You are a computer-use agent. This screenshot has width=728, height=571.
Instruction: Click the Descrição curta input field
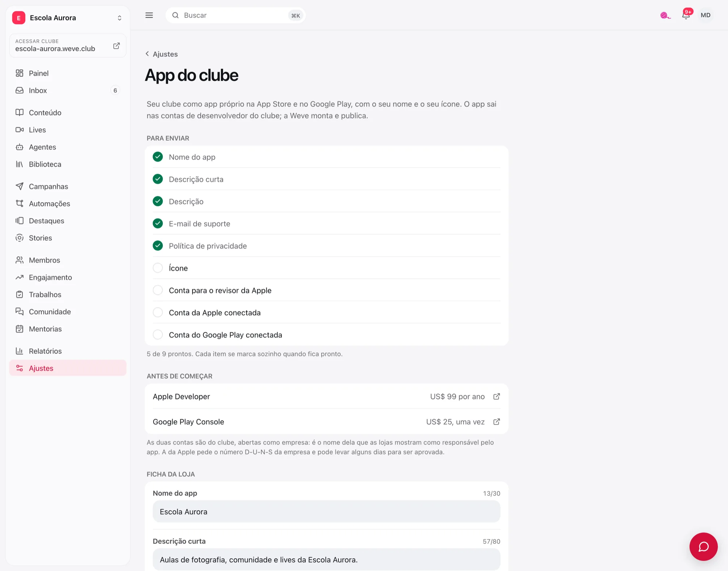pos(327,559)
